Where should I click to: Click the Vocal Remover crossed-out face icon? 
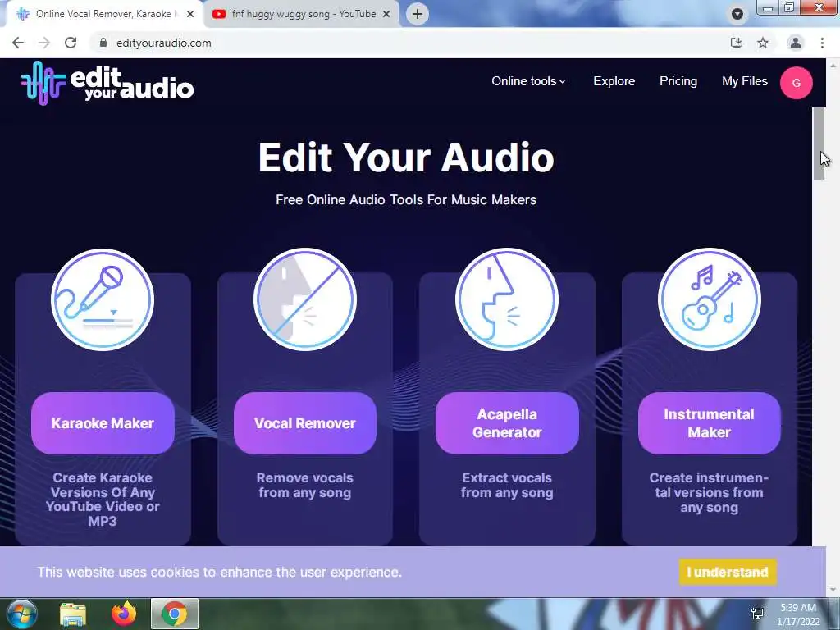tap(305, 299)
